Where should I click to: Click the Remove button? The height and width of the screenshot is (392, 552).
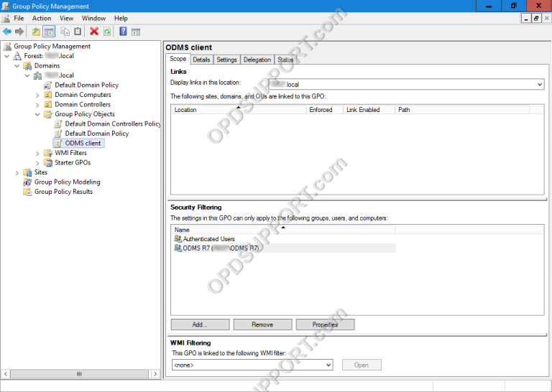click(x=262, y=325)
